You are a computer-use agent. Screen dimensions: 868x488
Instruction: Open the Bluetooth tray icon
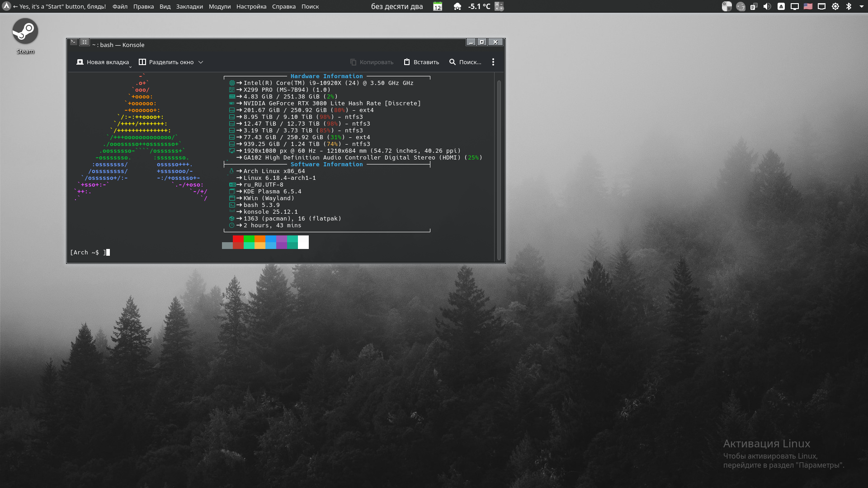(x=849, y=6)
